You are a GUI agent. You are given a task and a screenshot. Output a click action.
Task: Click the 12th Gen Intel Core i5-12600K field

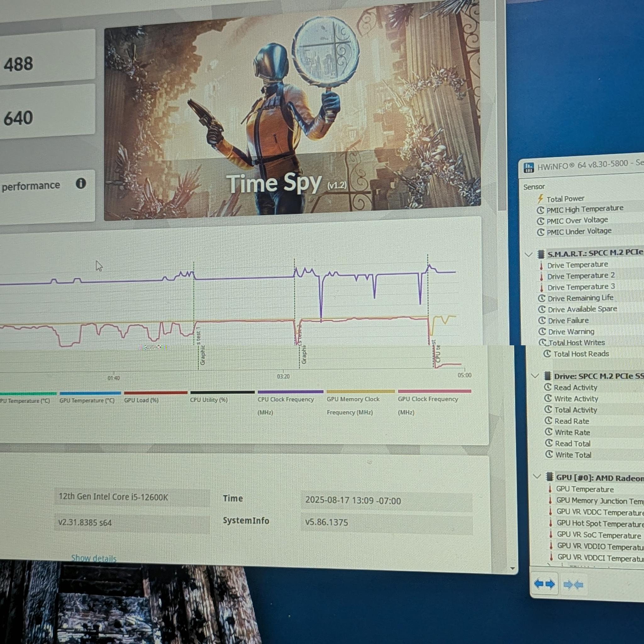(x=132, y=497)
